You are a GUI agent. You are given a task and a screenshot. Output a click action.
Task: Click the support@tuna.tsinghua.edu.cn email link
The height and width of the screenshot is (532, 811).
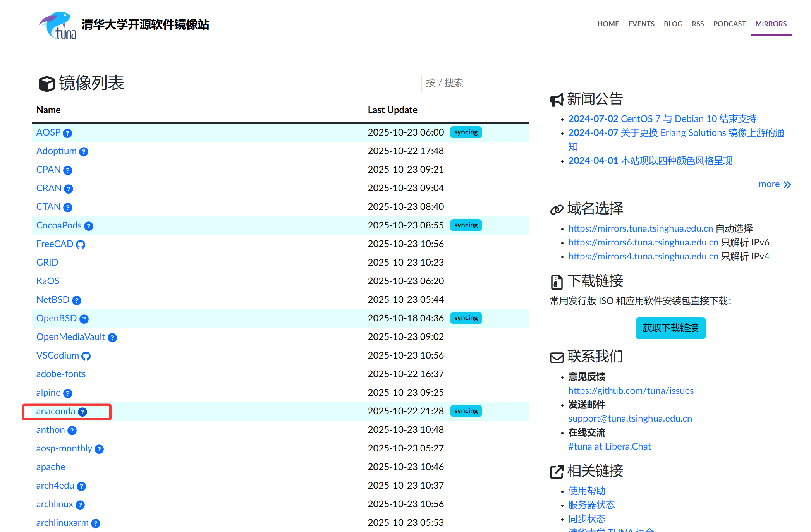pos(630,419)
